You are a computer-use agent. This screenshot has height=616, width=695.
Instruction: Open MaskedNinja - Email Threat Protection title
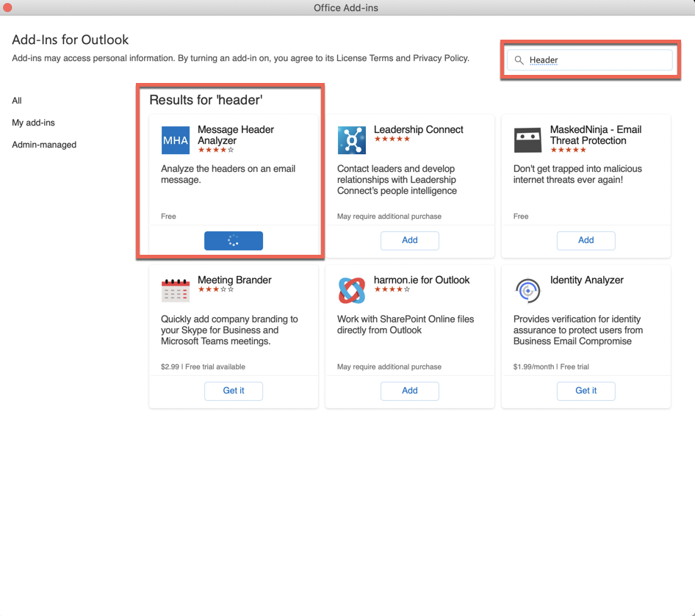point(596,135)
